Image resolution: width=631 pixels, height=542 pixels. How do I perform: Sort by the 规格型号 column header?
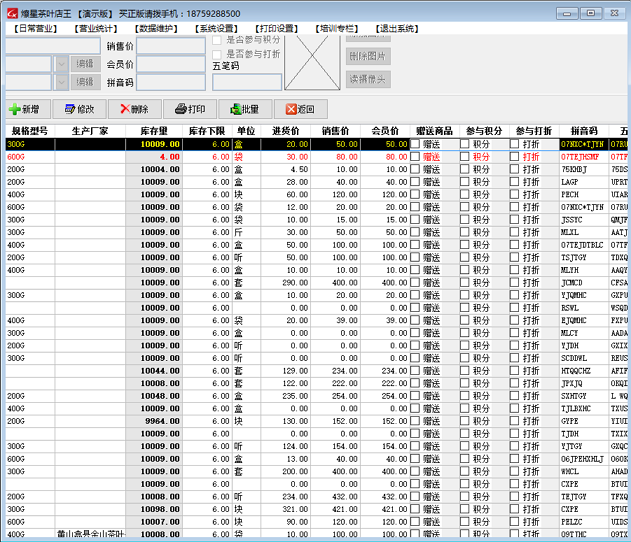point(30,131)
